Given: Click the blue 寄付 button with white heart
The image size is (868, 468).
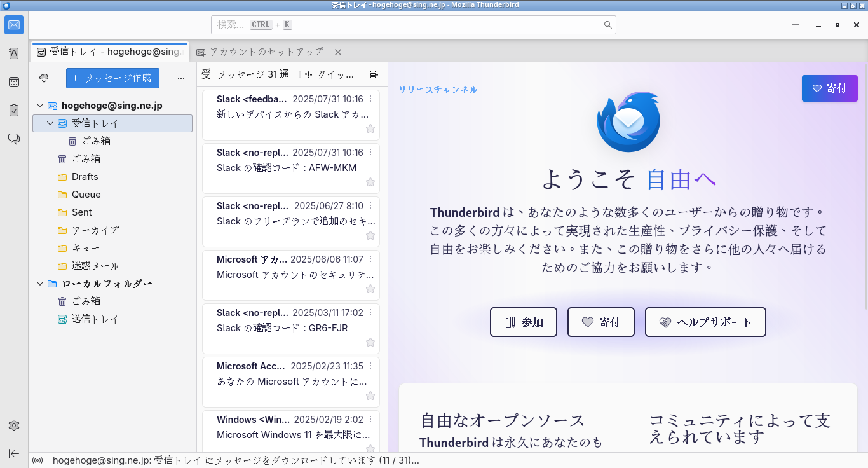Looking at the screenshot, I should point(829,88).
